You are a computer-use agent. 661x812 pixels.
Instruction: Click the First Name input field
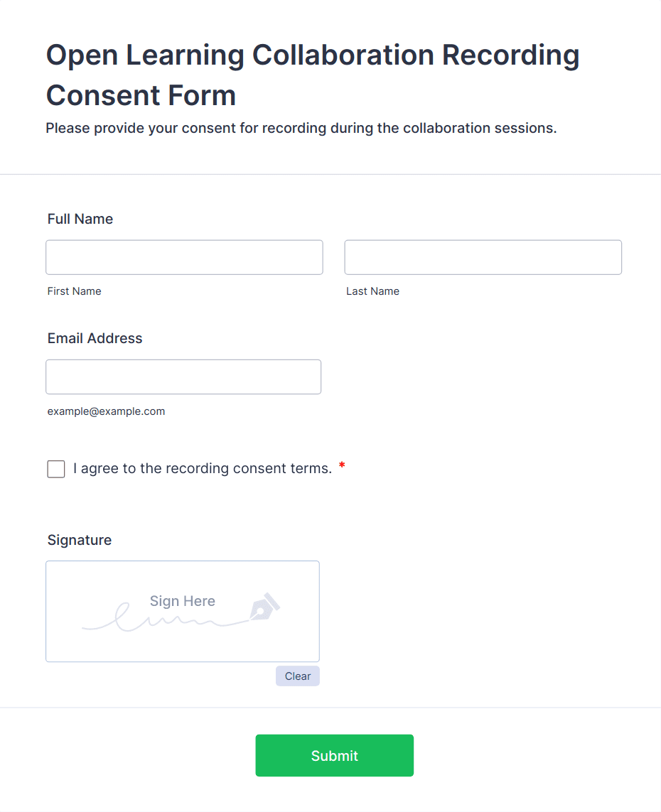point(184,257)
